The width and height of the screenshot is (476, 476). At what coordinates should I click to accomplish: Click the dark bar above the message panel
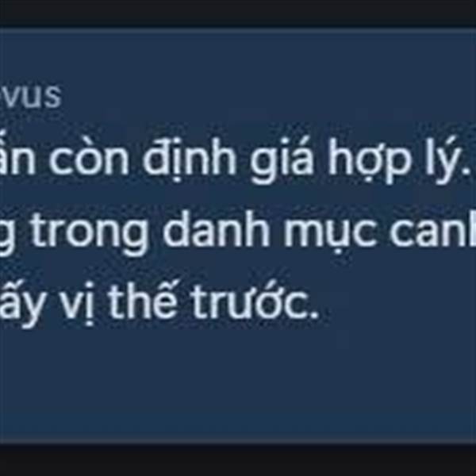click(238, 13)
